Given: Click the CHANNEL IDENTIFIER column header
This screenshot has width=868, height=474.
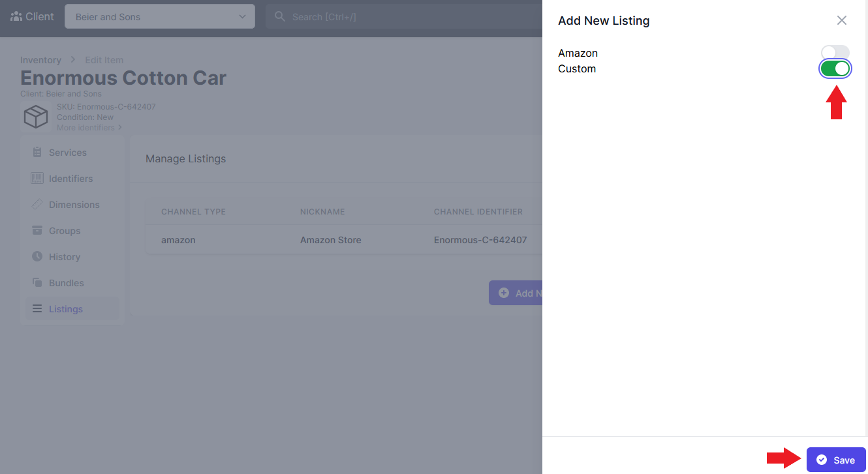Looking at the screenshot, I should point(478,212).
